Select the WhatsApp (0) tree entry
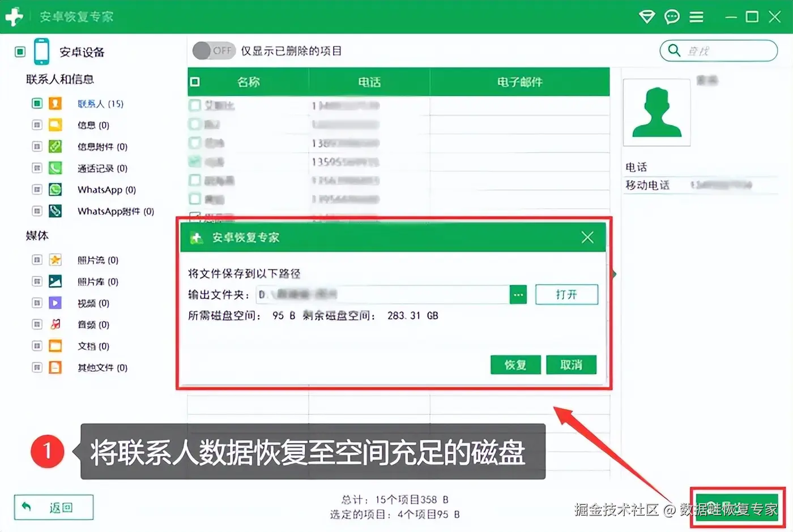 (106, 190)
